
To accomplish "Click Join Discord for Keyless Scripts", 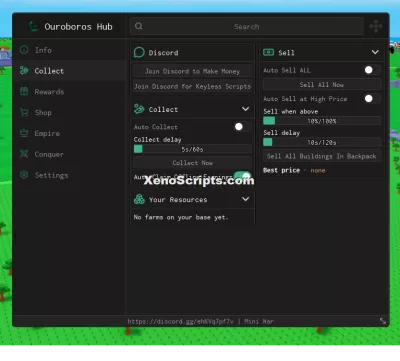I will click(x=192, y=86).
